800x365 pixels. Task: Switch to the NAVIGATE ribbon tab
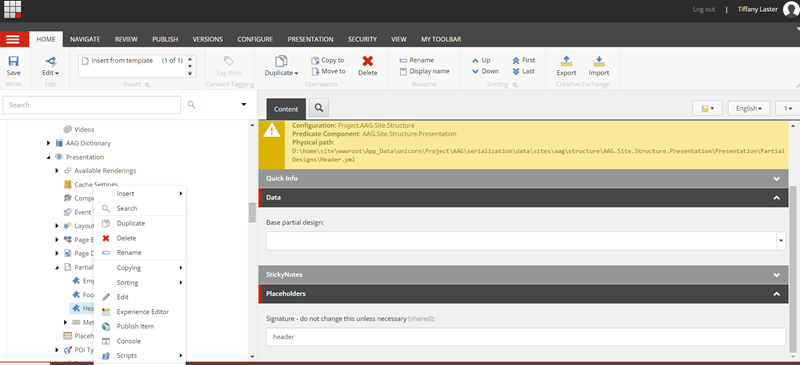[x=85, y=39]
